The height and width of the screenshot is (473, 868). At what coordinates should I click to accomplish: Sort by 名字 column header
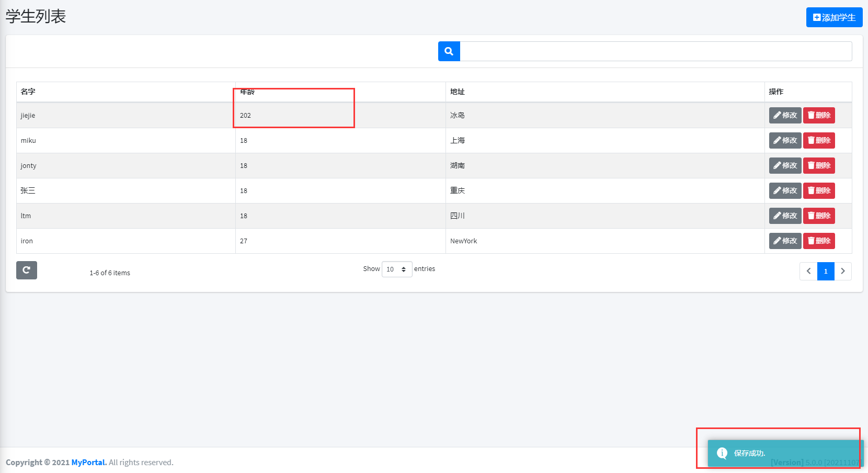click(x=28, y=92)
